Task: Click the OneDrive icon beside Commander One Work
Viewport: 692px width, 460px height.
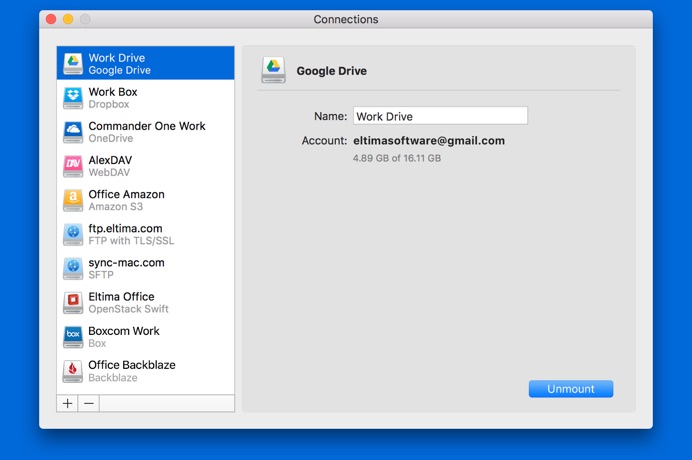Action: (73, 132)
